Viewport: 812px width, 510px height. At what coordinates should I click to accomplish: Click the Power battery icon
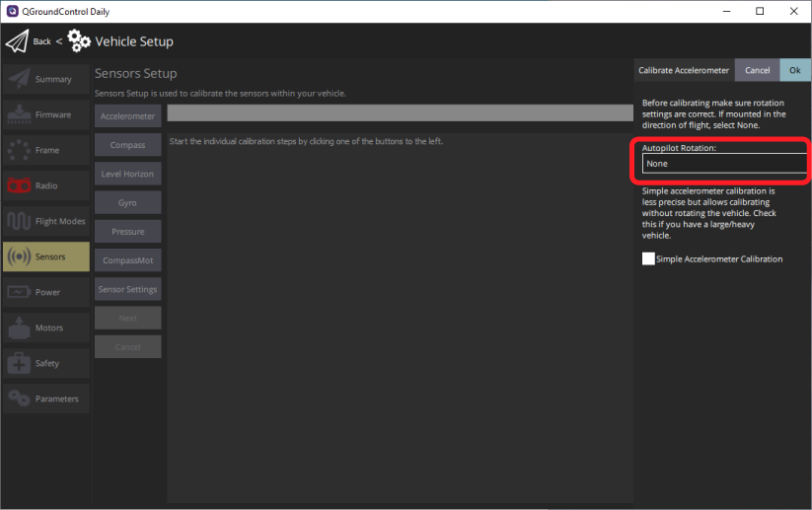point(19,292)
